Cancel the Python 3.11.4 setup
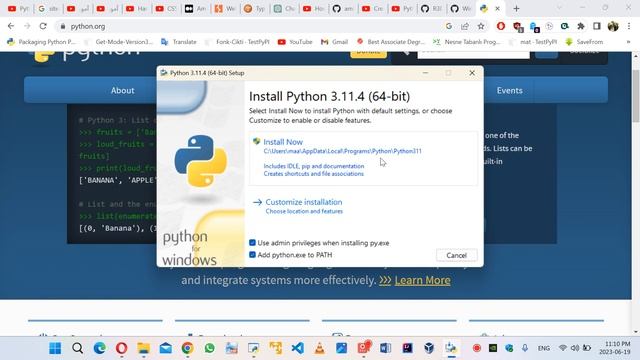Image resolution: width=640 pixels, height=360 pixels. pos(456,256)
